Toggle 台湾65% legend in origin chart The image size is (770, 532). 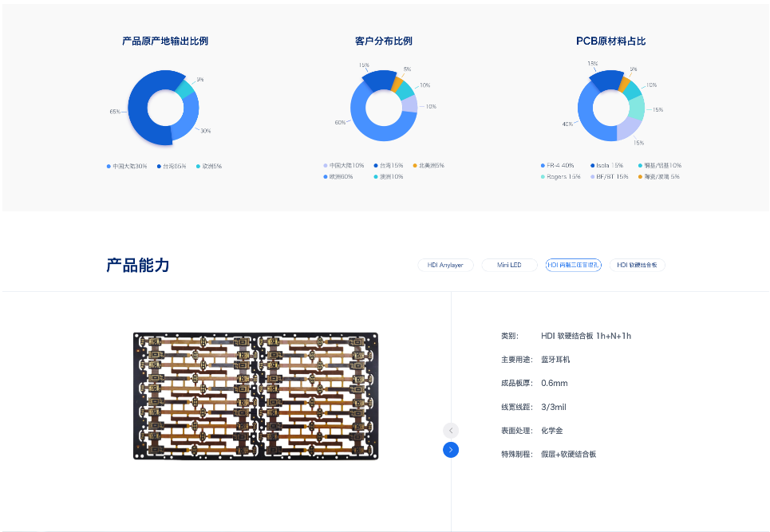[x=171, y=166]
